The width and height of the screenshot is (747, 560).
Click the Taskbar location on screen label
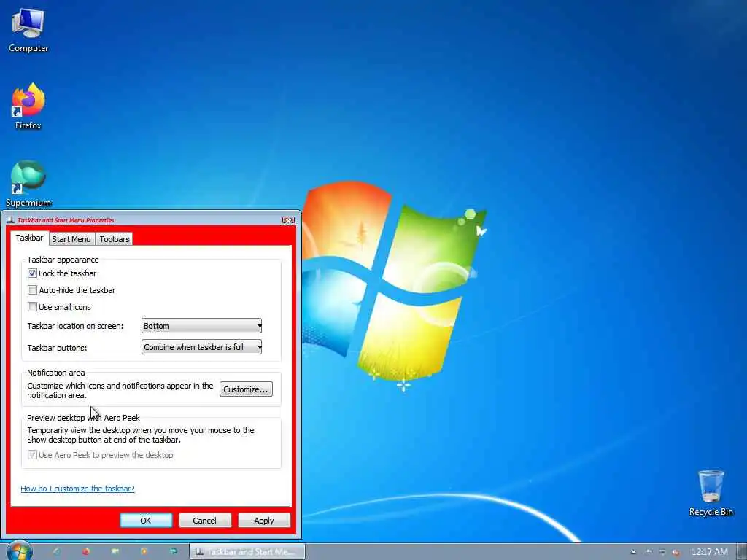[75, 326]
